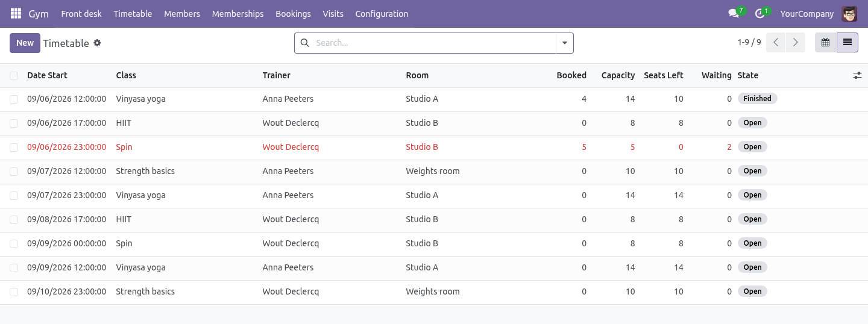Click the search magnifier icon
Image resolution: width=868 pixels, height=324 pixels.
[304, 43]
